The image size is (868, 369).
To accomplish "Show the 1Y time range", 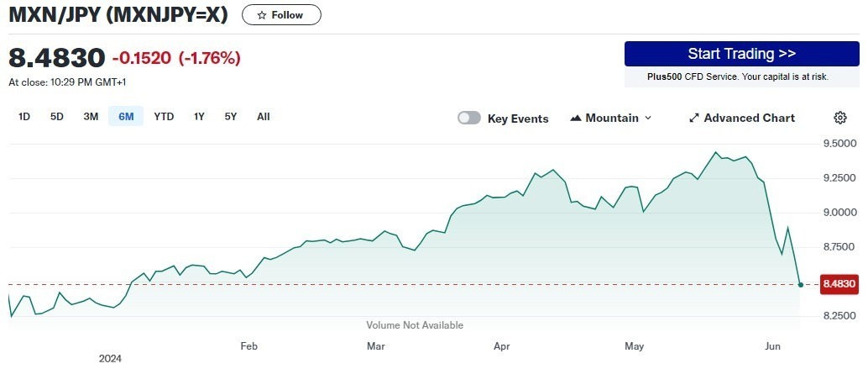I will pos(199,117).
